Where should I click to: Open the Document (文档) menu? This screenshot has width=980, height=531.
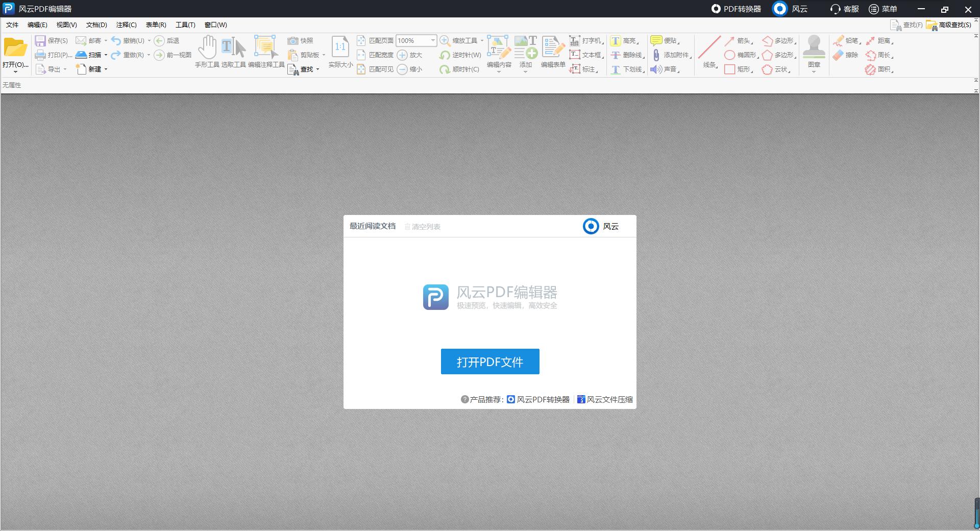click(96, 25)
